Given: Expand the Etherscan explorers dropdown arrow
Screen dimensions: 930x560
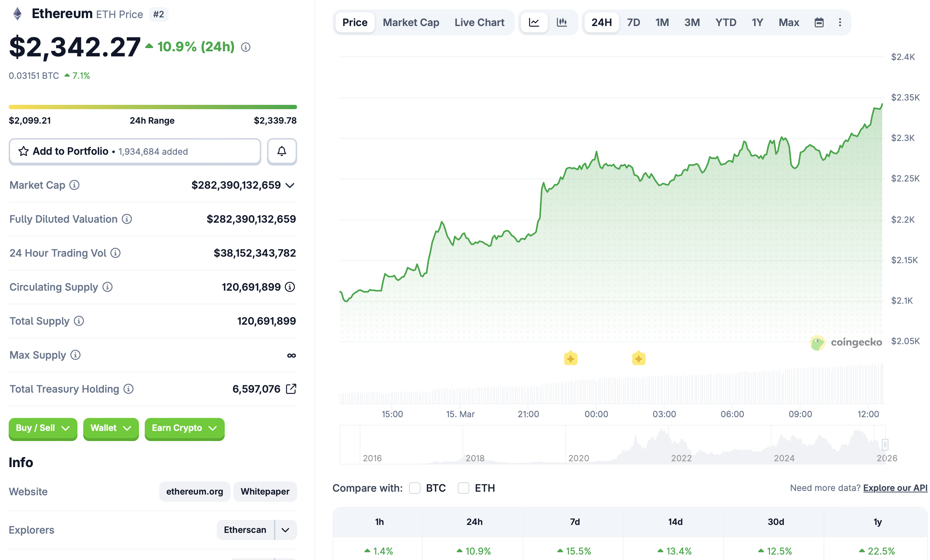Looking at the screenshot, I should coord(286,530).
